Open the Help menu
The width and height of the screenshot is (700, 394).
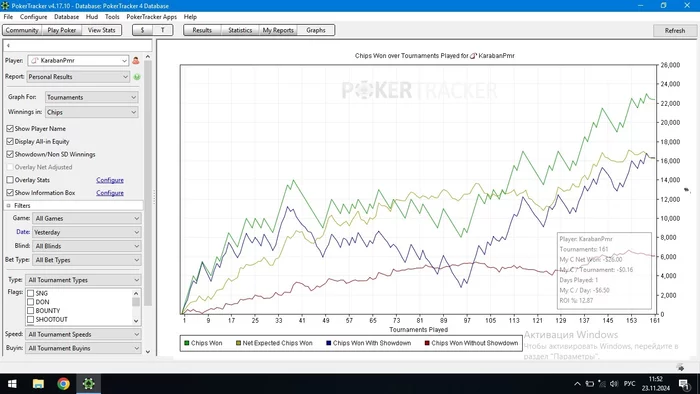click(190, 17)
